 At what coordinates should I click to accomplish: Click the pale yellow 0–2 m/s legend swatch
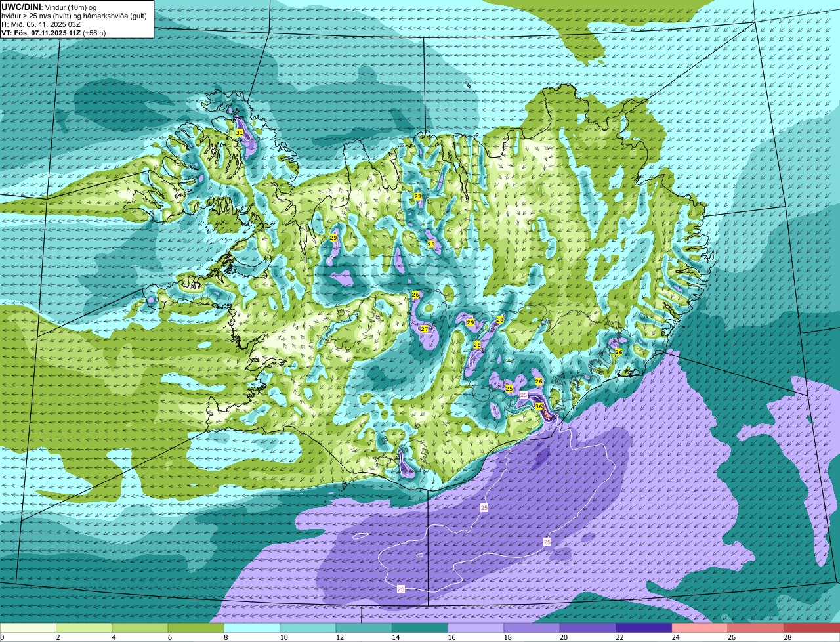click(x=28, y=628)
